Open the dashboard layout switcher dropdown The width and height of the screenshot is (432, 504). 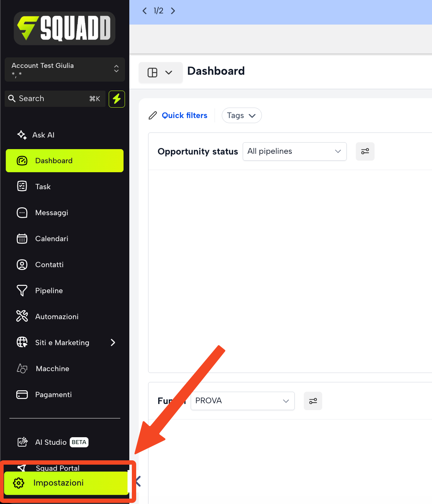tap(160, 73)
